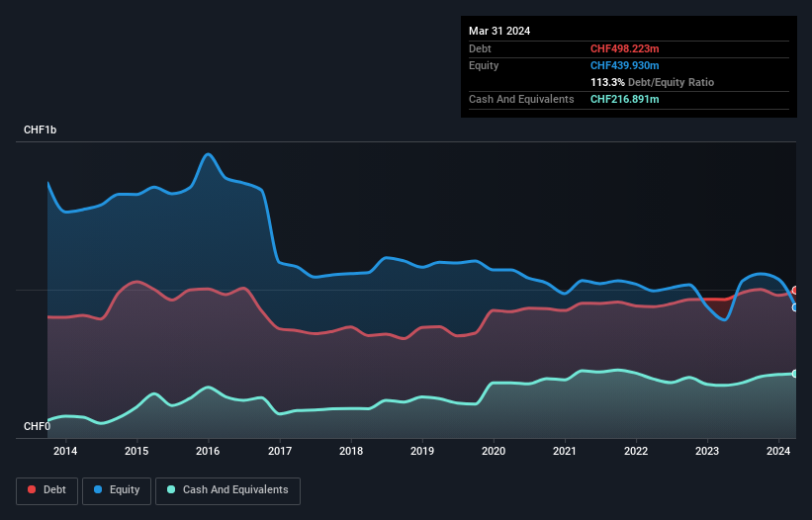The height and width of the screenshot is (520, 812).
Task: Click the 2016 x-axis label
Action: [x=208, y=451]
